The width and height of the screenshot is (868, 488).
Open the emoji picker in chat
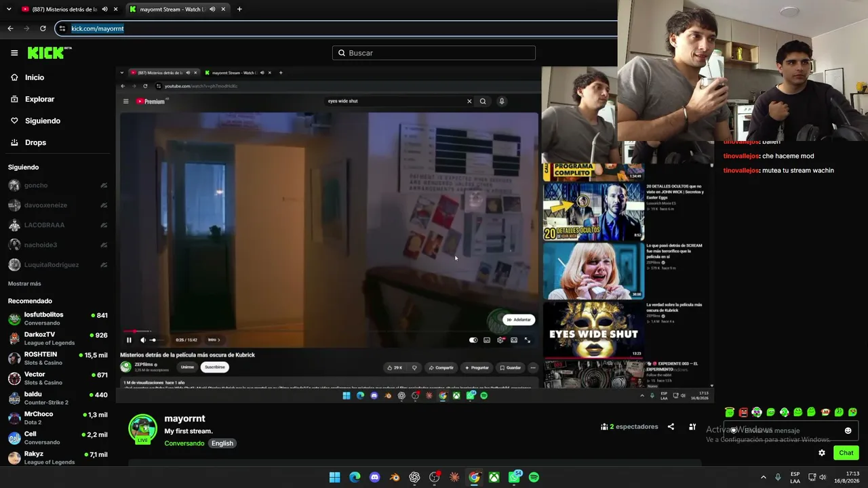coord(848,430)
